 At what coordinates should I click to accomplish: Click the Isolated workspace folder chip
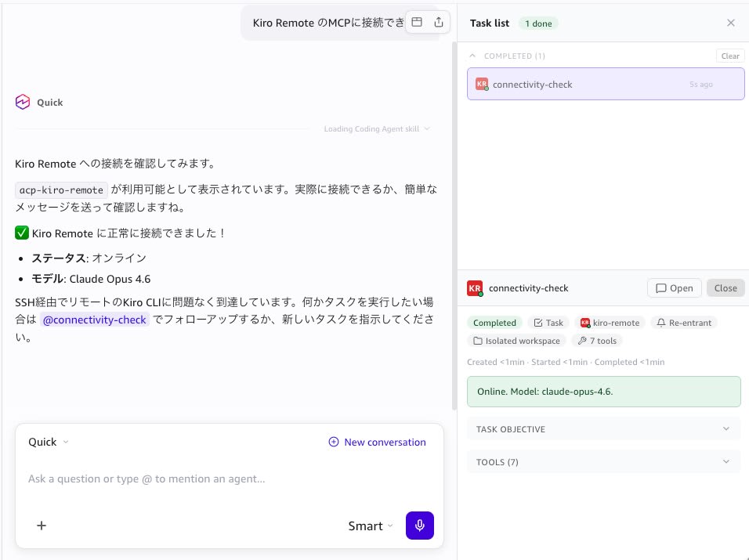516,341
